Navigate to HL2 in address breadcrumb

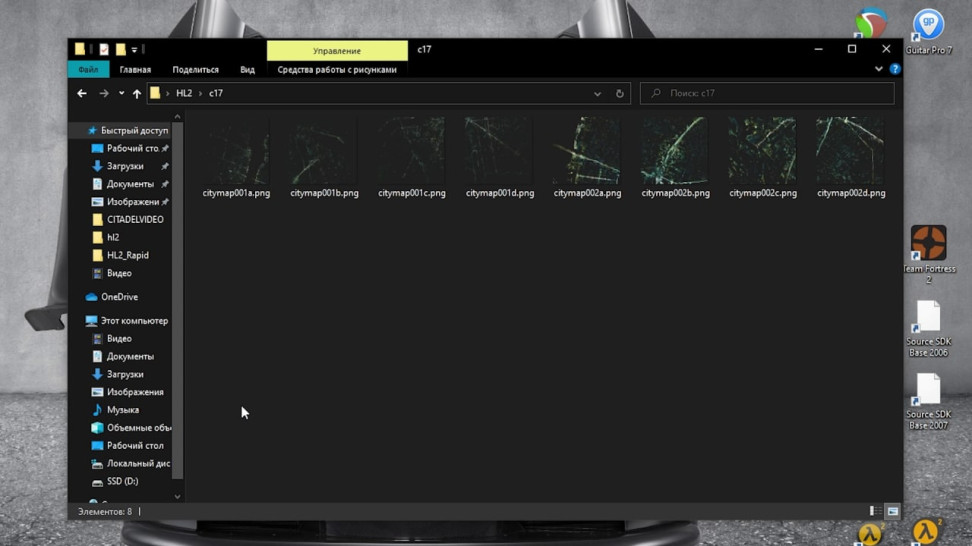coord(184,93)
